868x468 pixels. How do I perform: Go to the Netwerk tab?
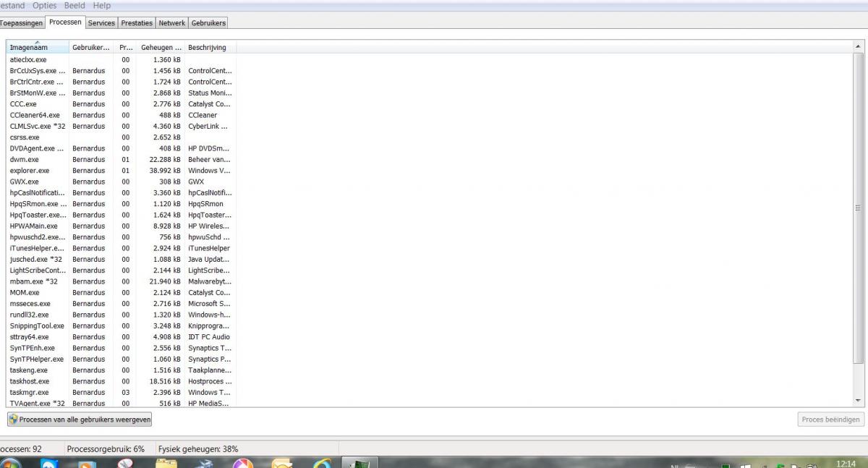click(x=172, y=23)
